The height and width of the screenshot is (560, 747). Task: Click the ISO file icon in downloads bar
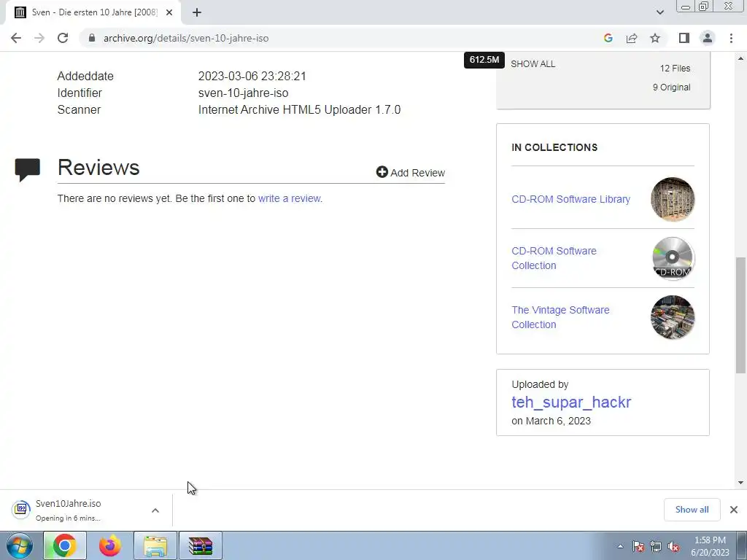pos(21,510)
